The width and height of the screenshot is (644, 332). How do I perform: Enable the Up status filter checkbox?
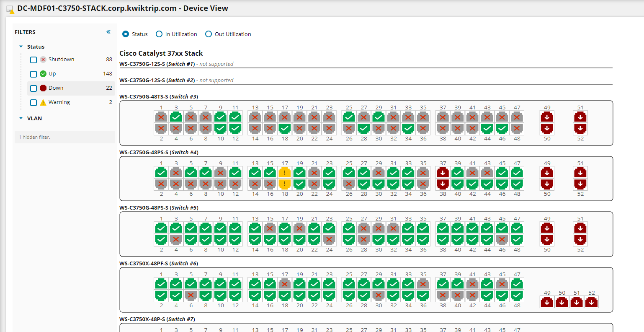33,74
